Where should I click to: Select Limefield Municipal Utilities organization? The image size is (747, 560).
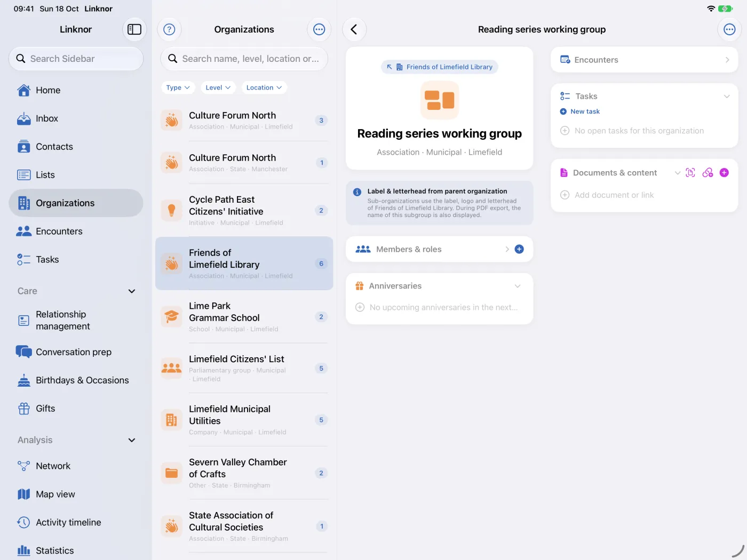pos(244,420)
